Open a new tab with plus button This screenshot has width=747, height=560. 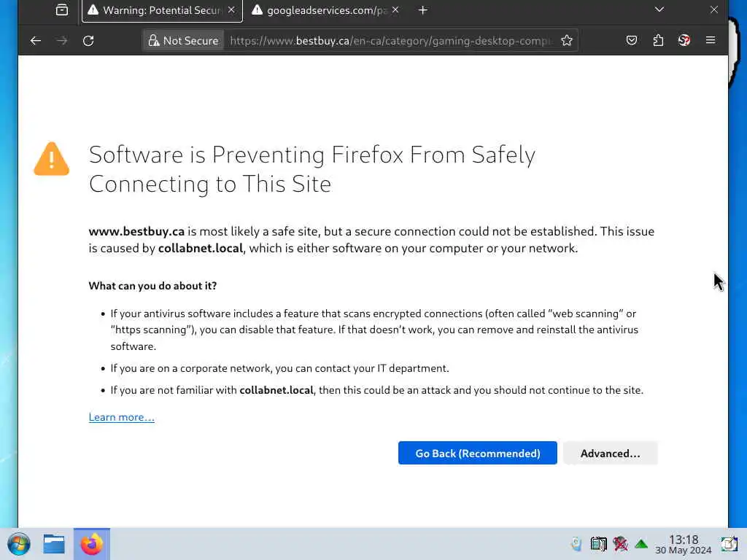(422, 10)
